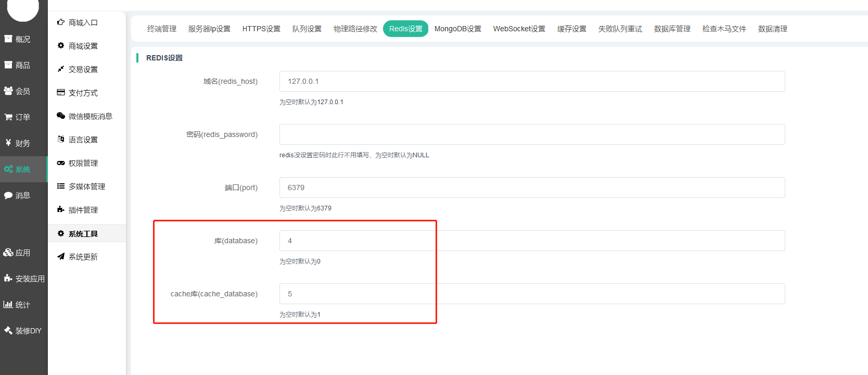Open the 微信模板消息 WeChat icon item
Viewport: 868px width, 375px height.
click(x=61, y=116)
